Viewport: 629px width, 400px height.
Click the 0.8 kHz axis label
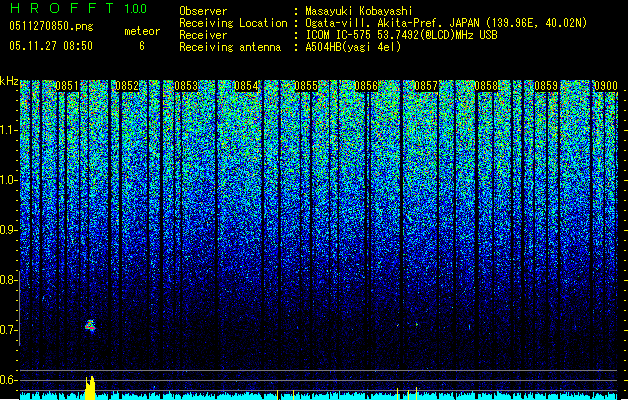pos(9,280)
